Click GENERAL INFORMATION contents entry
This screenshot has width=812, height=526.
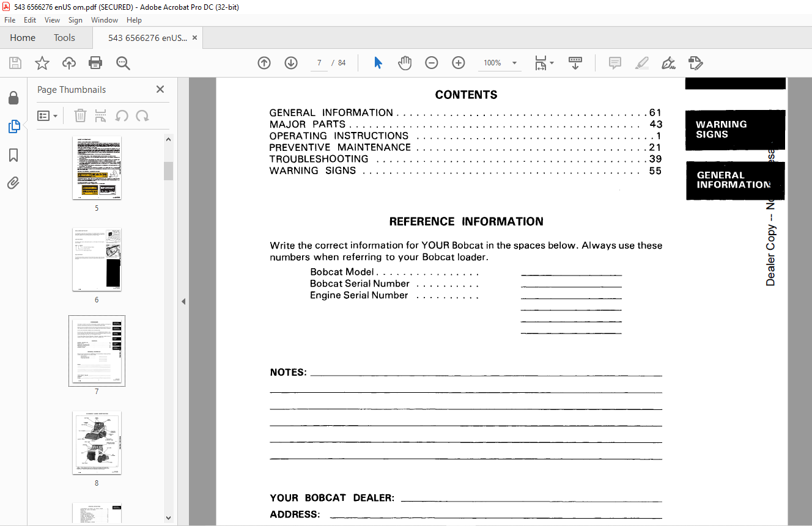coord(465,112)
